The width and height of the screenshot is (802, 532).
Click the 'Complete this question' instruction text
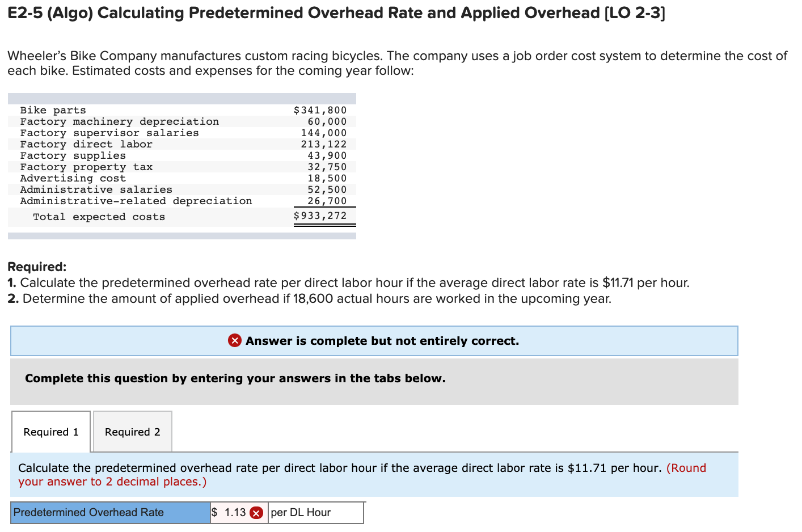(x=235, y=378)
